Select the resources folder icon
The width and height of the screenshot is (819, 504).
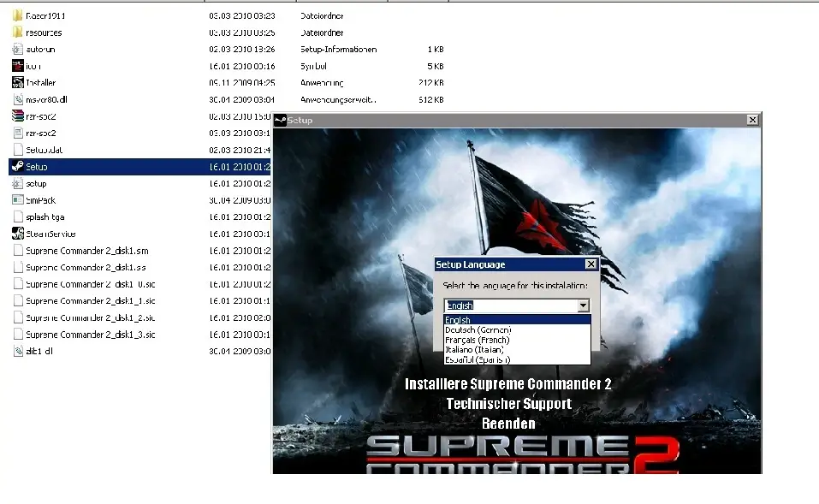click(x=18, y=33)
